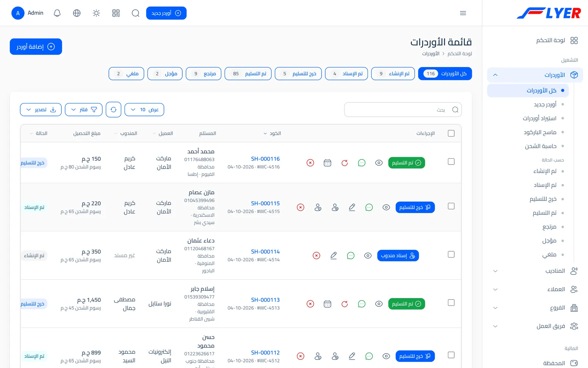The width and height of the screenshot is (588, 368).
Task: Open the notifications bell icon
Action: [x=57, y=13]
